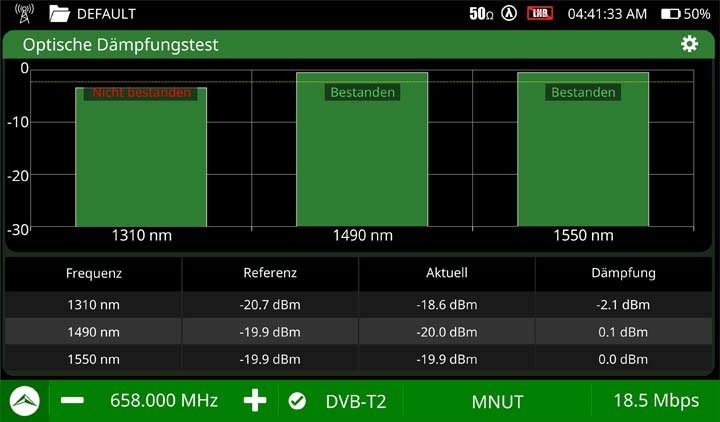Click the Dämpfung column header
Image resolution: width=720 pixels, height=422 pixels.
623,272
